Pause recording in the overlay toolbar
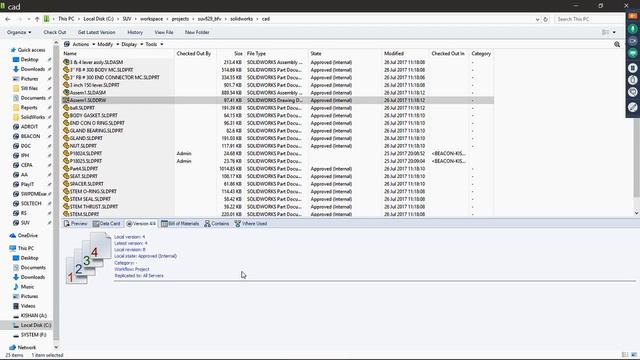 (633, 68)
